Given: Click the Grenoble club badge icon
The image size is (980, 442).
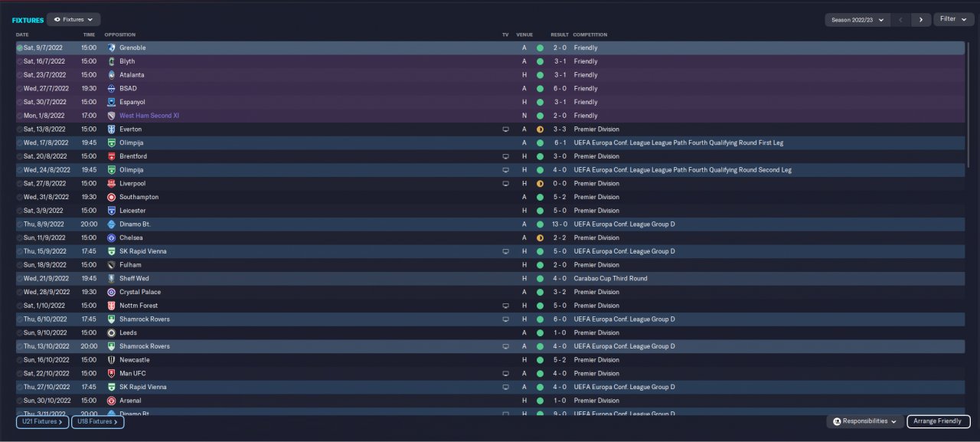Looking at the screenshot, I should click(112, 47).
